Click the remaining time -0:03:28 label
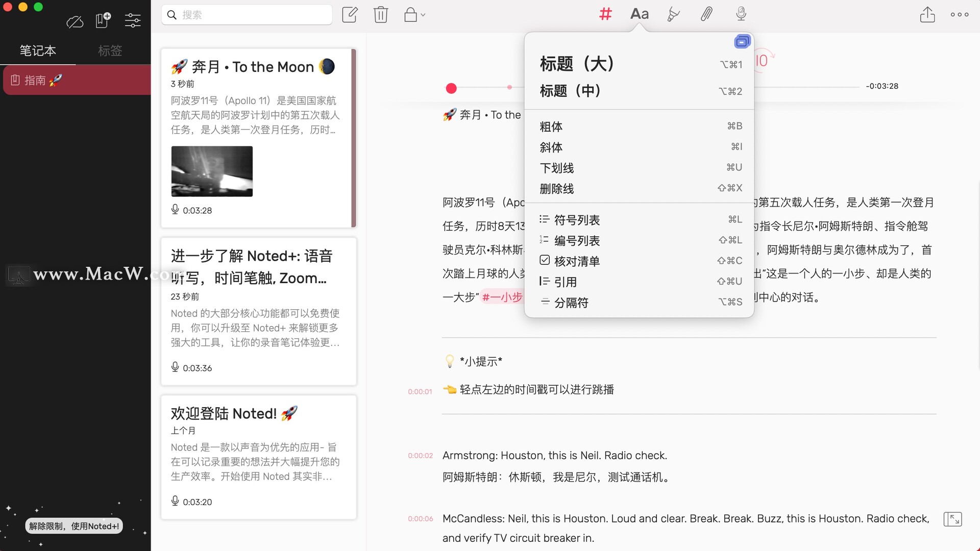 pyautogui.click(x=881, y=86)
